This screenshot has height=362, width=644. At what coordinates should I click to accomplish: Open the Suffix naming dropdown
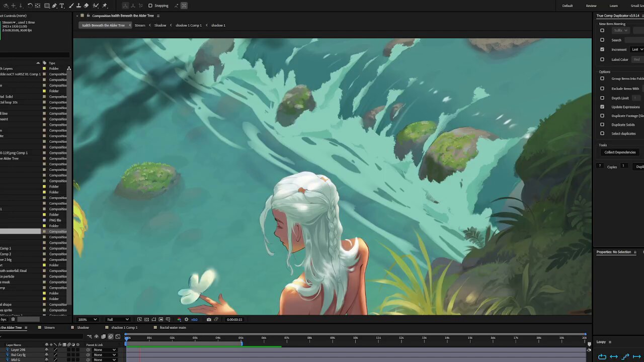[620, 30]
